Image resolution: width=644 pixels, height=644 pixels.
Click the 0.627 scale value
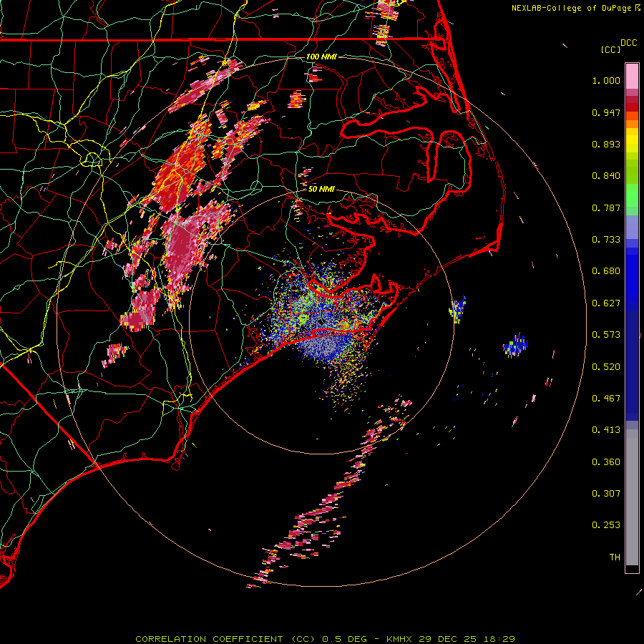(606, 303)
